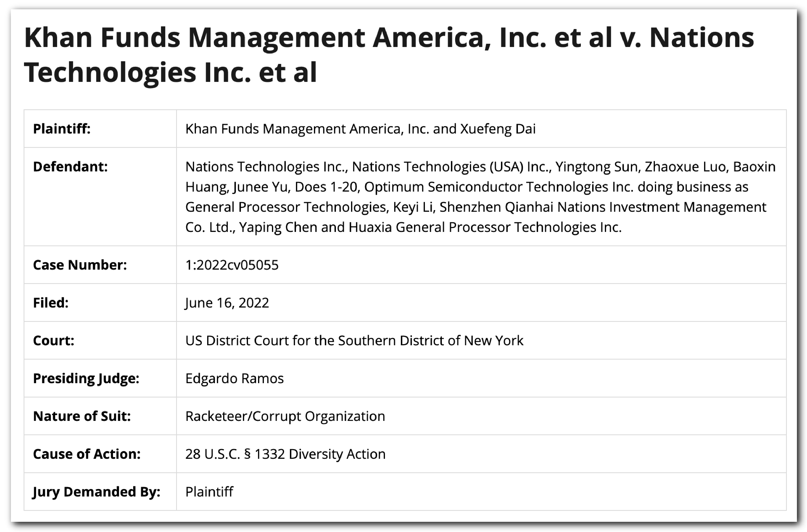The width and height of the screenshot is (807, 532).
Task: Click the "Plaintiff:" row label
Action: [62, 129]
